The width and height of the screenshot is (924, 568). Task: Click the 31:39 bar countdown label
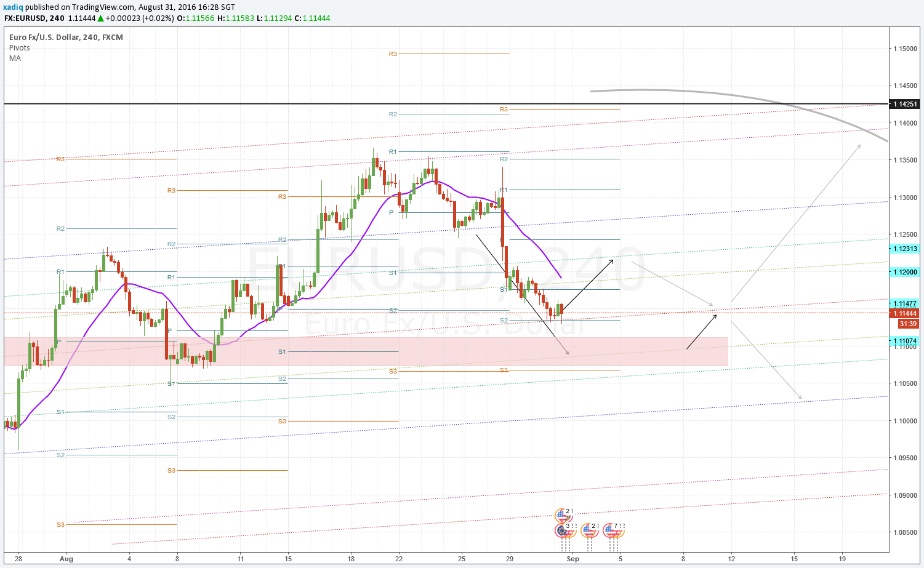tap(908, 323)
